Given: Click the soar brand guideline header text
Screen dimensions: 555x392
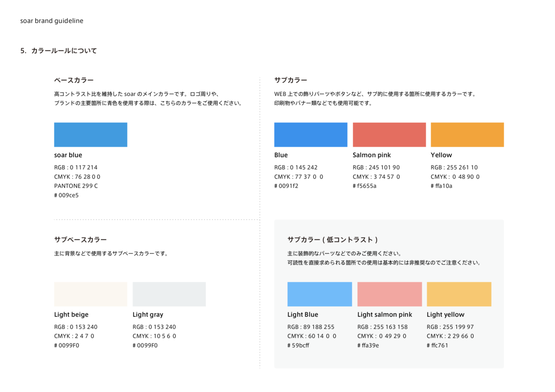Looking at the screenshot, I should point(52,21).
